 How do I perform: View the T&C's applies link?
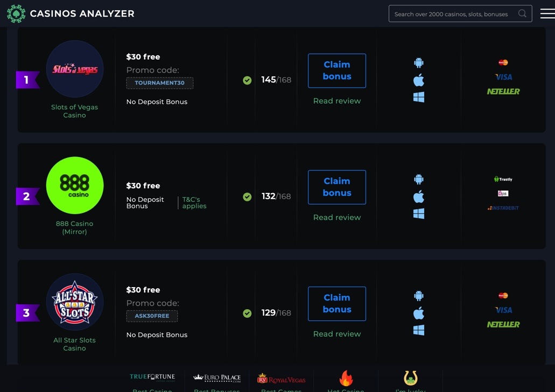click(x=194, y=203)
